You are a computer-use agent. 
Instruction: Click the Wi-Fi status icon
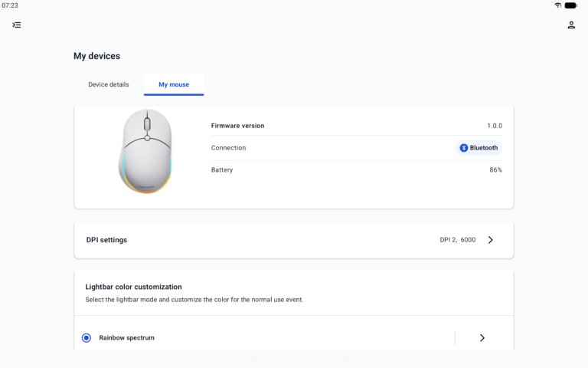tap(558, 5)
